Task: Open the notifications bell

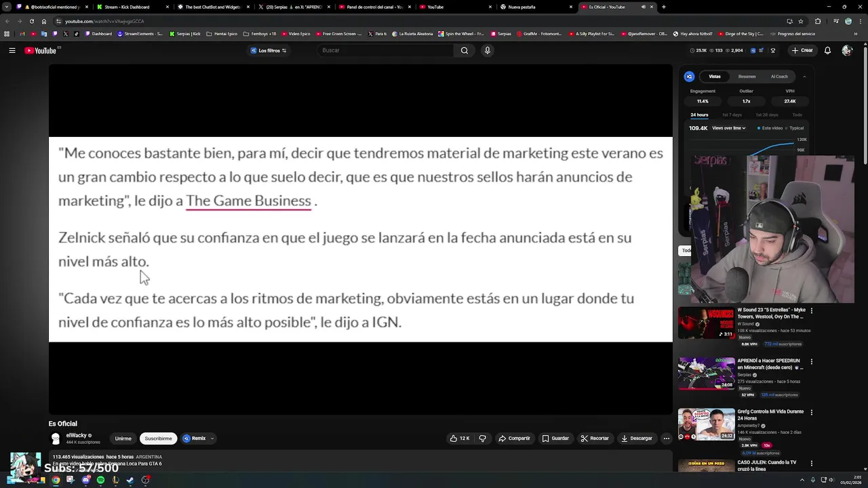Action: click(827, 50)
